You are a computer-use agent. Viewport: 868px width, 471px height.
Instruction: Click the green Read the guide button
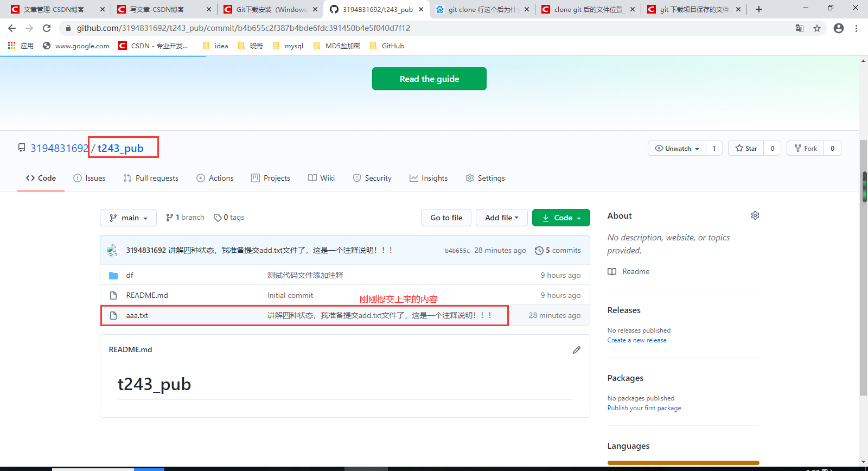(429, 79)
